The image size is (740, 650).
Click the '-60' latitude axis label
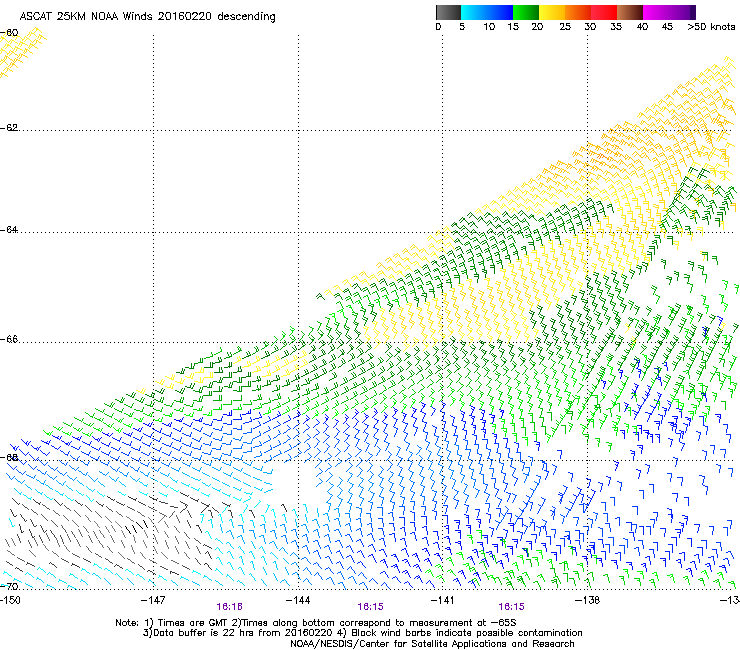(x=9, y=33)
